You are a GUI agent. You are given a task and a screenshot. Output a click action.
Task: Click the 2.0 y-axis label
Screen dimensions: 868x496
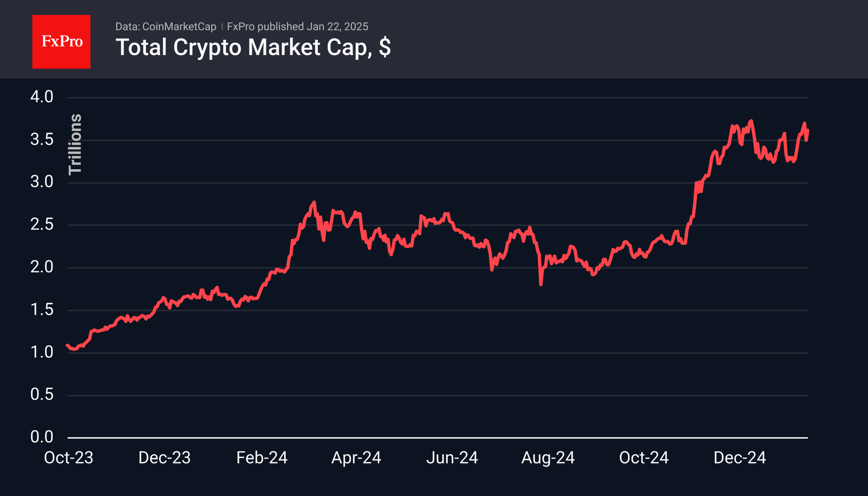(x=42, y=267)
